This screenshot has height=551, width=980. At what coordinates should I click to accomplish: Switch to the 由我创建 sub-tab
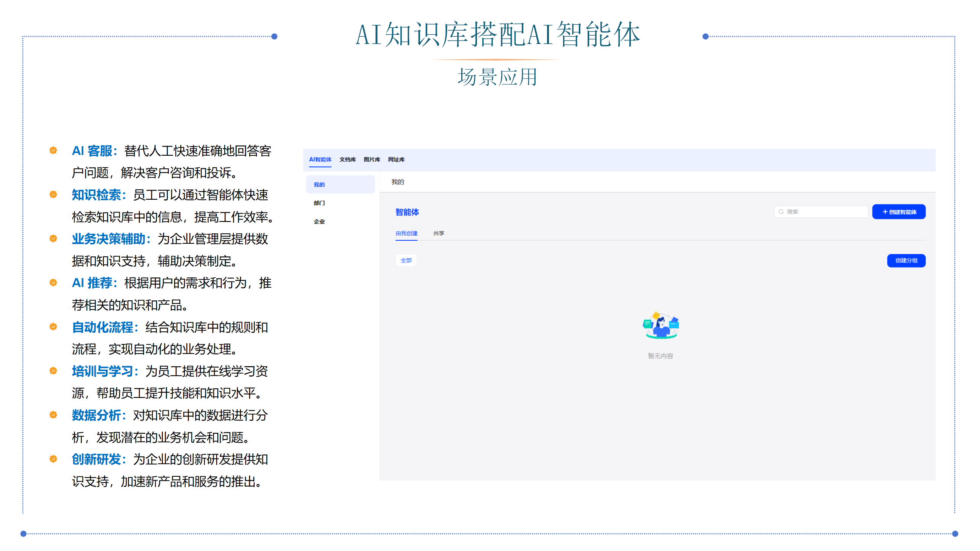pyautogui.click(x=407, y=233)
